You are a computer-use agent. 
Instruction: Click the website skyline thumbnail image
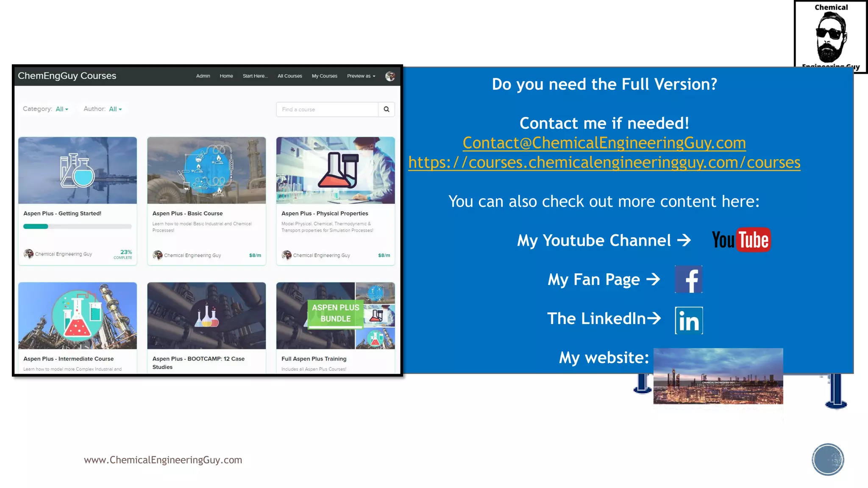718,376
